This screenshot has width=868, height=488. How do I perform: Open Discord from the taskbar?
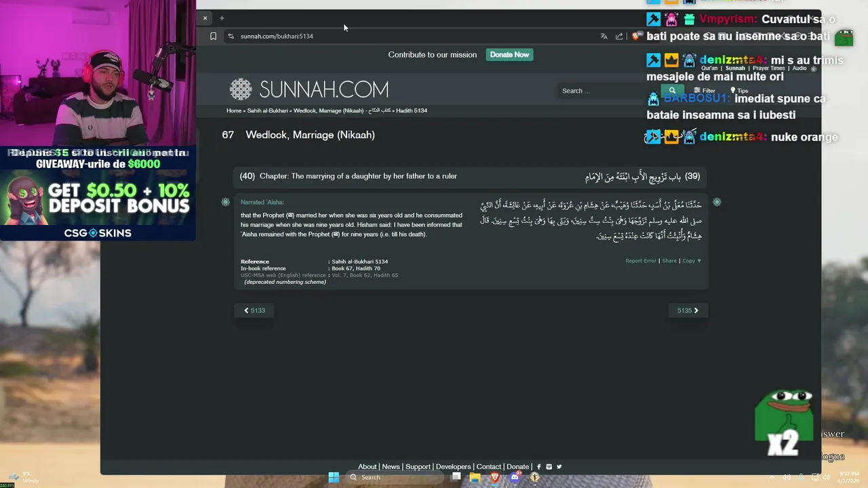pyautogui.click(x=515, y=478)
